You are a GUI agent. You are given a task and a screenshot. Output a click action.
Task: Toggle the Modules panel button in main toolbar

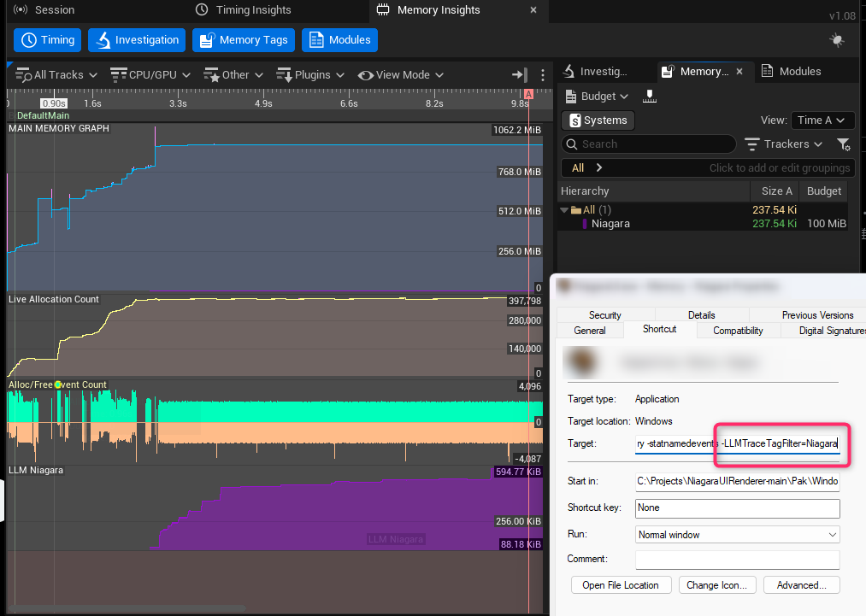click(339, 40)
